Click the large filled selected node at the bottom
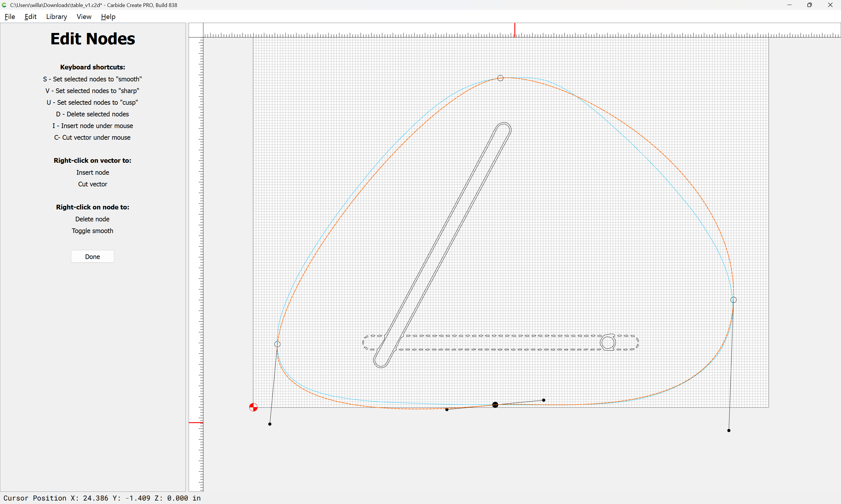The image size is (841, 504). [495, 405]
